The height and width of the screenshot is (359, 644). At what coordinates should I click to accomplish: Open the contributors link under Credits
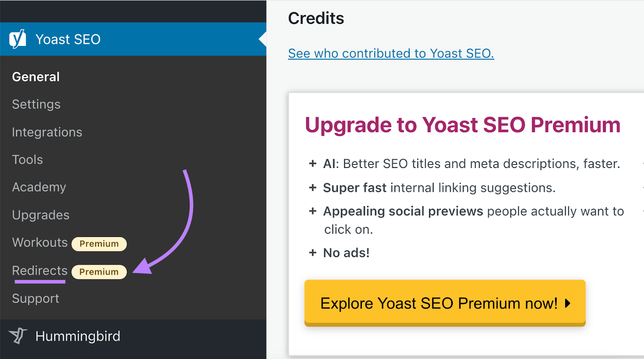click(x=391, y=53)
